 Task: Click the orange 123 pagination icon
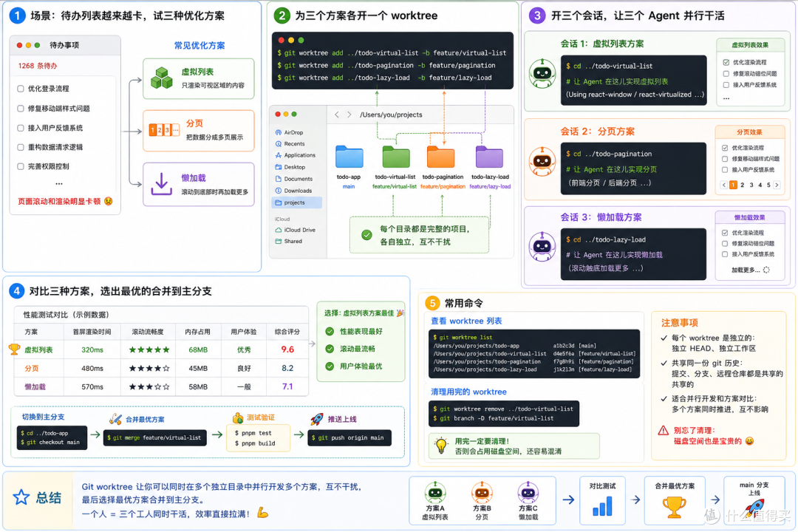pyautogui.click(x=164, y=130)
